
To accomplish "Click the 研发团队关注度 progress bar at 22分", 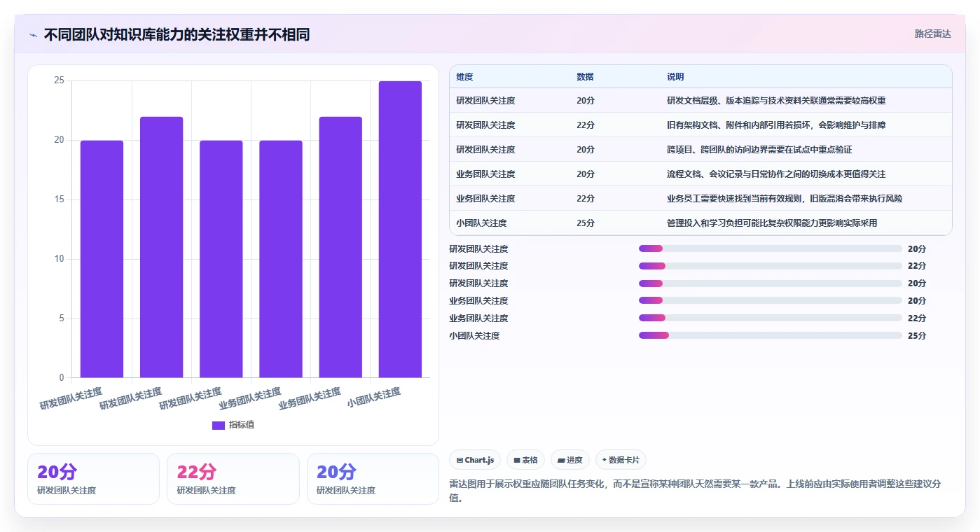I will coord(771,266).
